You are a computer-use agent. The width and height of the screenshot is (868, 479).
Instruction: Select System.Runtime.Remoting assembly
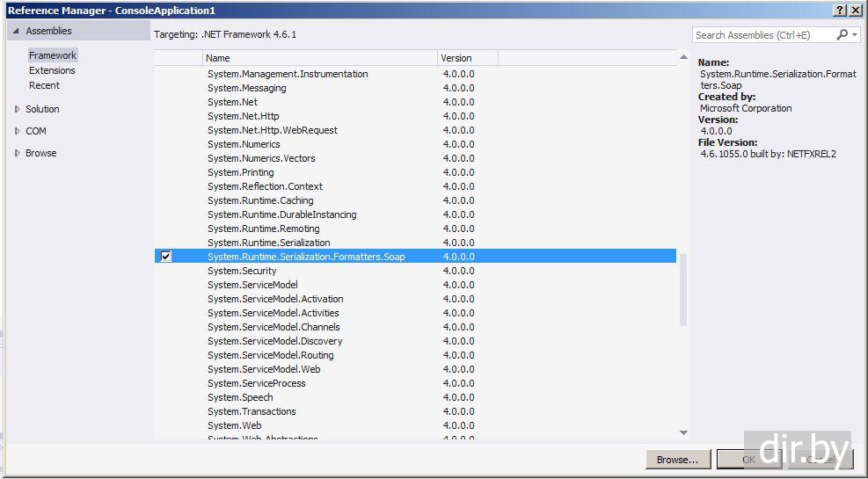tap(415, 229)
